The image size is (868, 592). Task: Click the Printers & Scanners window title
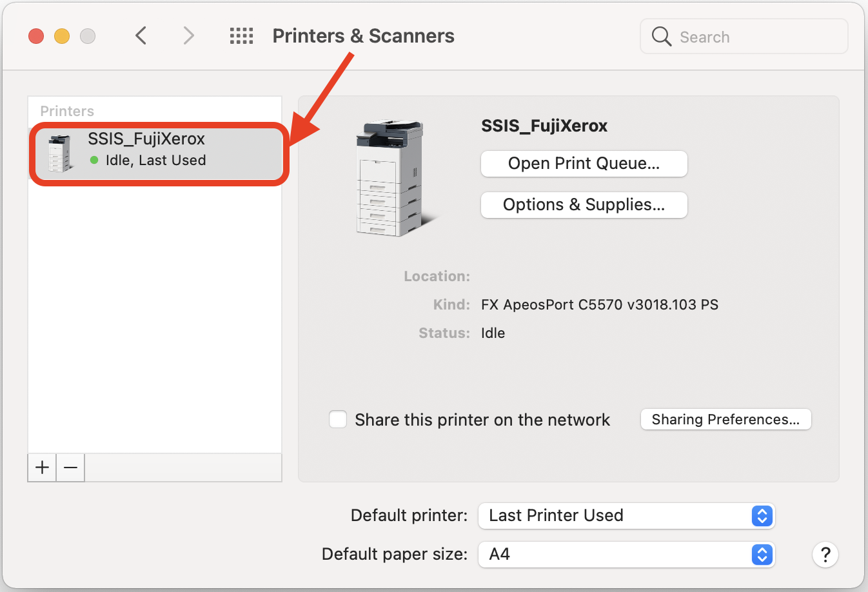pyautogui.click(x=363, y=36)
